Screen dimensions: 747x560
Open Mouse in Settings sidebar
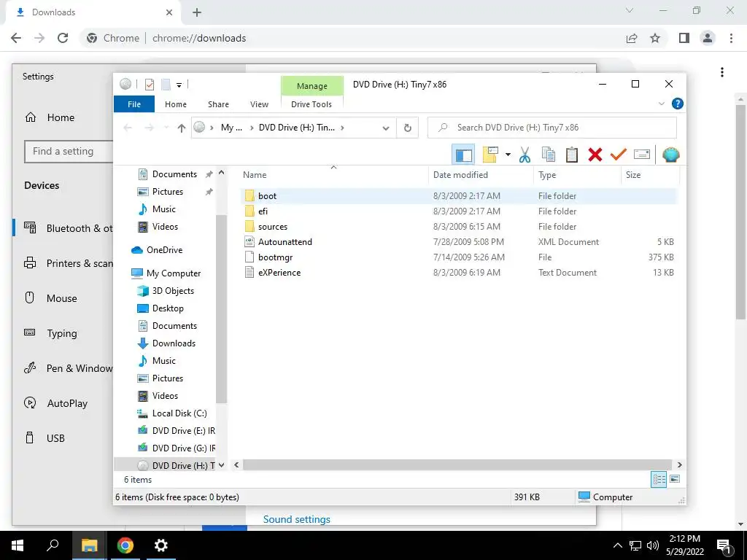point(61,298)
